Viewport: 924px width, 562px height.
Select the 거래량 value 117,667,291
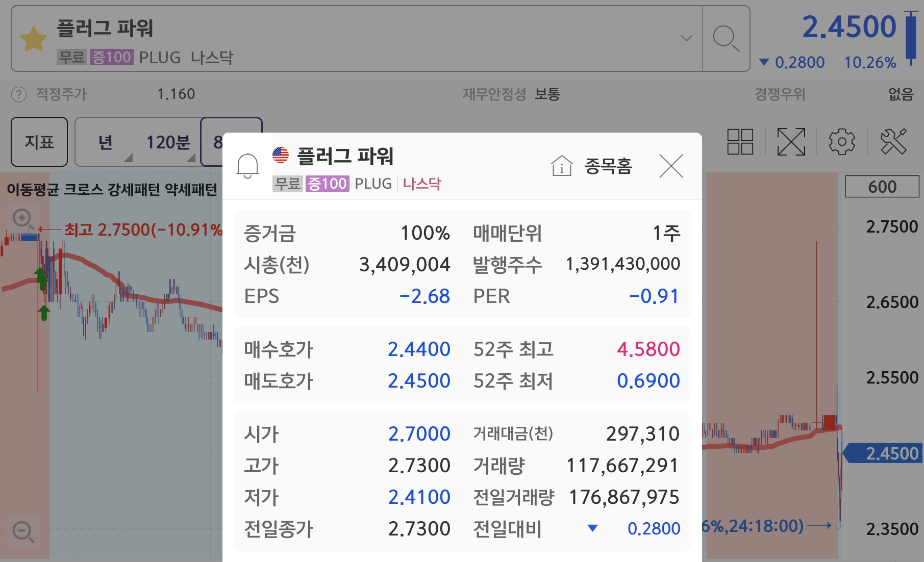[x=623, y=466]
